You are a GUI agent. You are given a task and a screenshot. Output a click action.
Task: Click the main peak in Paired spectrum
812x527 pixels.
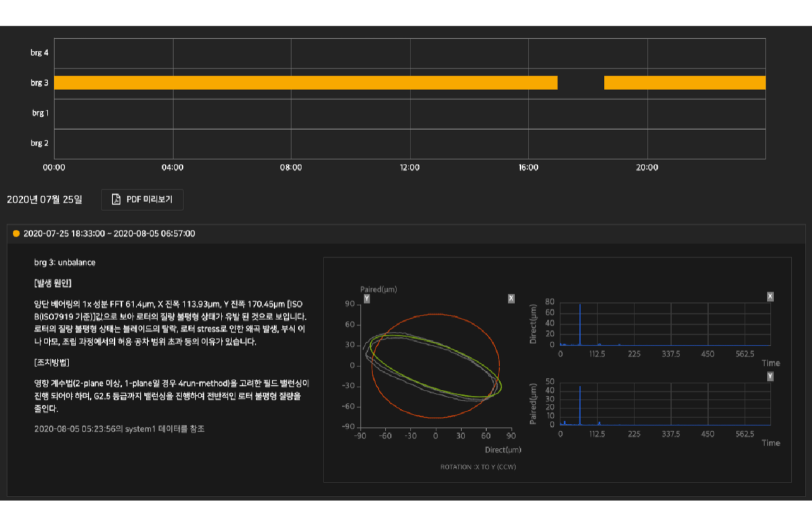(580, 405)
